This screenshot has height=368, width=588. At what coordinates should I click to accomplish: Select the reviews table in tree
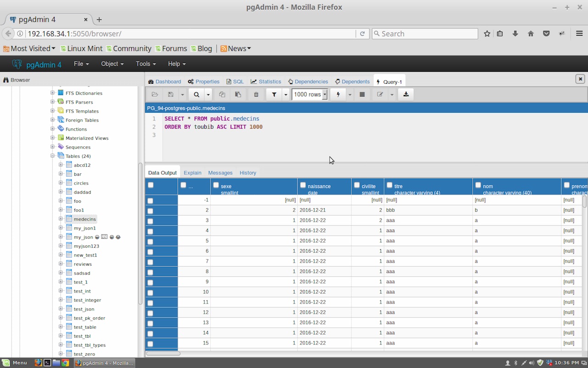83,264
